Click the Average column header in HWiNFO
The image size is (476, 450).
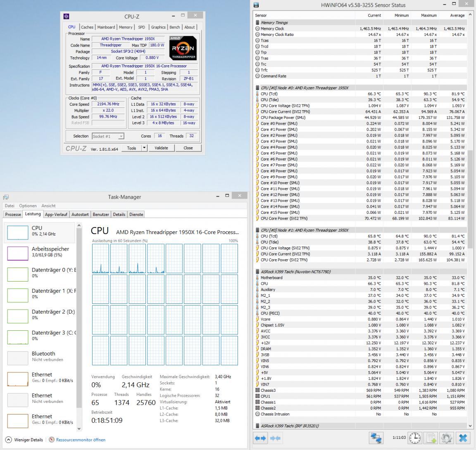[452, 15]
